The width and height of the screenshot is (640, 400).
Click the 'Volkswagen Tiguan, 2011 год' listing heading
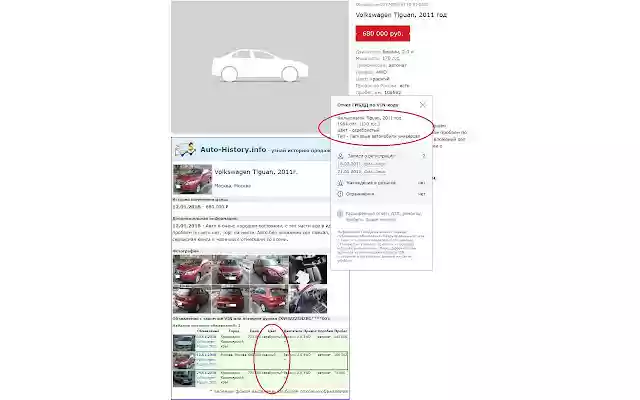click(x=401, y=15)
